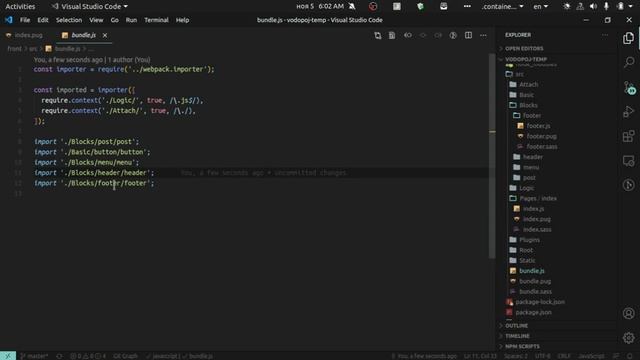Open the Search view in activity bar
This screenshot has width=640, height=360.
pos(629,62)
